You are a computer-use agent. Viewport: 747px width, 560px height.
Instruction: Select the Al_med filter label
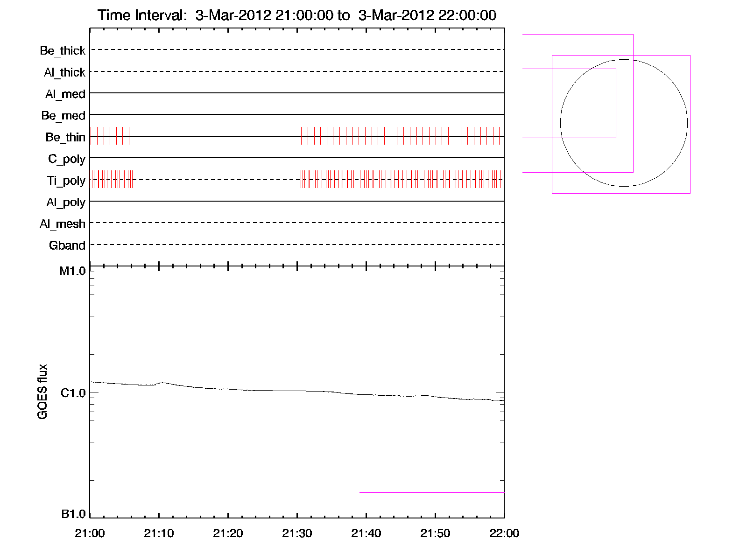click(x=65, y=94)
